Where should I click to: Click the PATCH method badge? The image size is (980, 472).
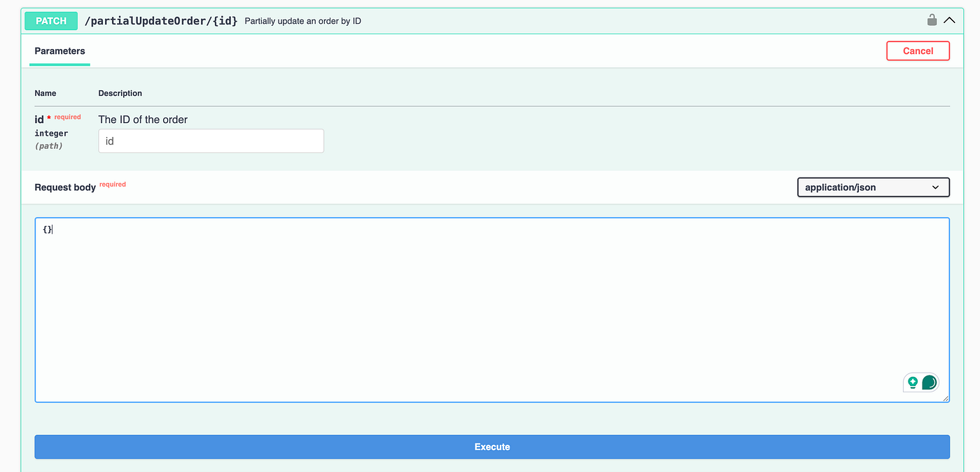[x=51, y=21]
